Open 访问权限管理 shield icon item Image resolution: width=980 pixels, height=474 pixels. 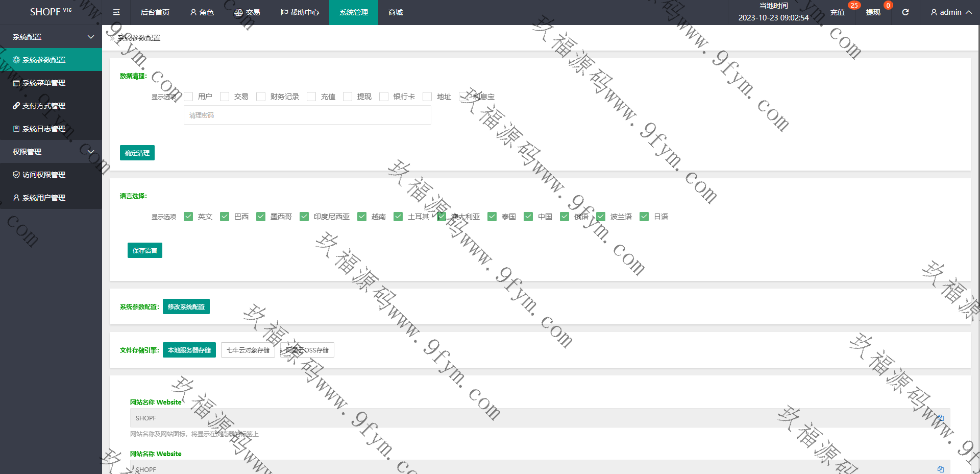[x=16, y=175]
